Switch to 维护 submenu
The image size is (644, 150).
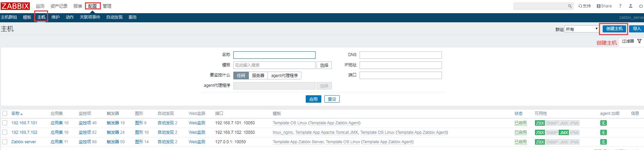click(x=56, y=17)
